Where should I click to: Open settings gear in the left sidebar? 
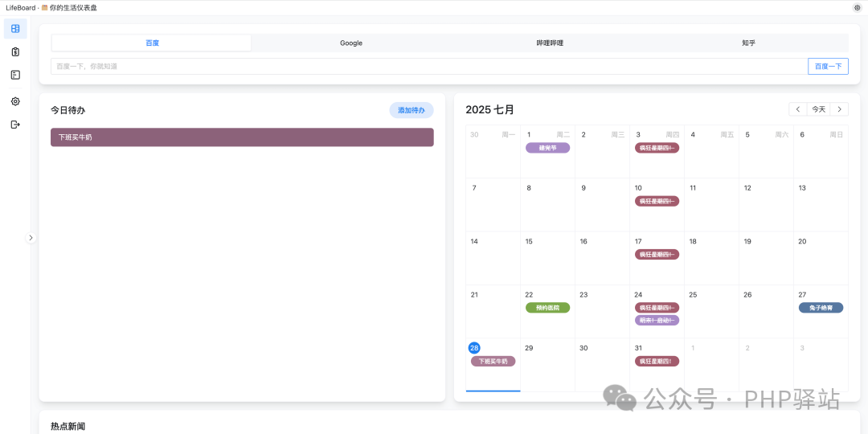tap(15, 101)
